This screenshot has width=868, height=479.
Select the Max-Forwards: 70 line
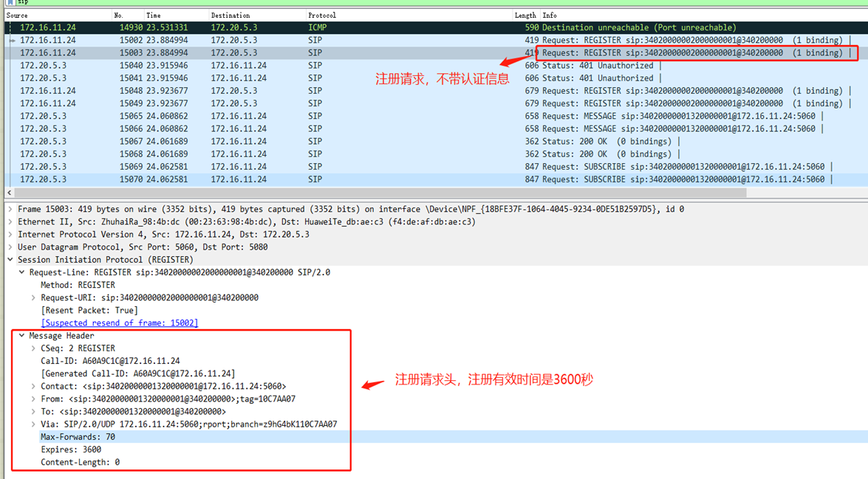pos(78,437)
